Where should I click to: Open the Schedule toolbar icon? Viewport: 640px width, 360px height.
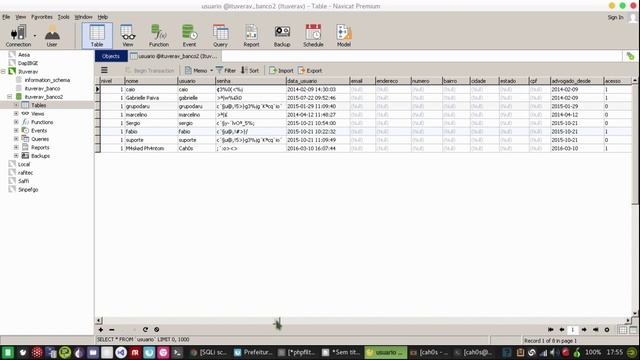313,36
